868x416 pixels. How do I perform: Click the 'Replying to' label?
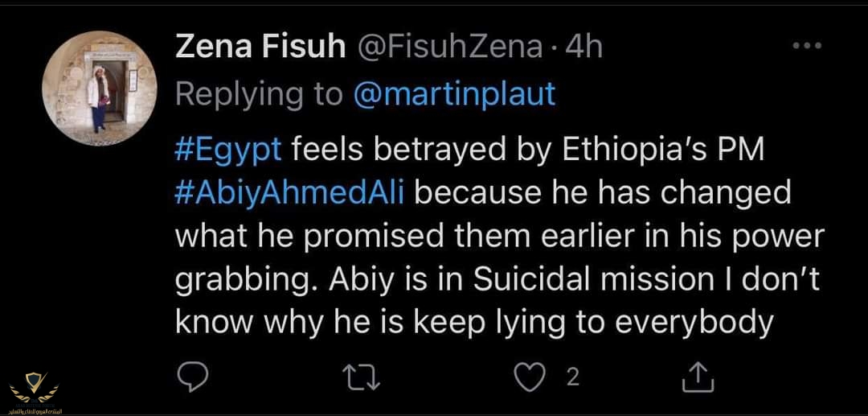[259, 94]
